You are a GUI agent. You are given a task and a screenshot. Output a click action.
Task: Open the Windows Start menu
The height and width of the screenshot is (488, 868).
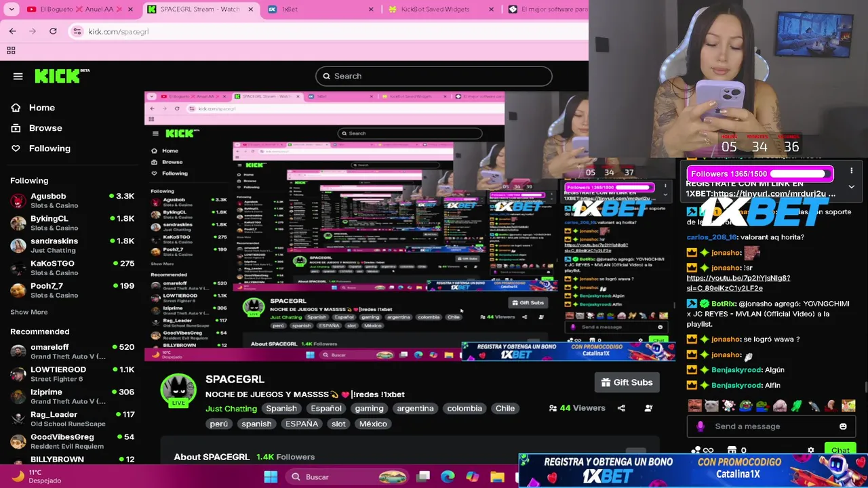click(x=271, y=476)
